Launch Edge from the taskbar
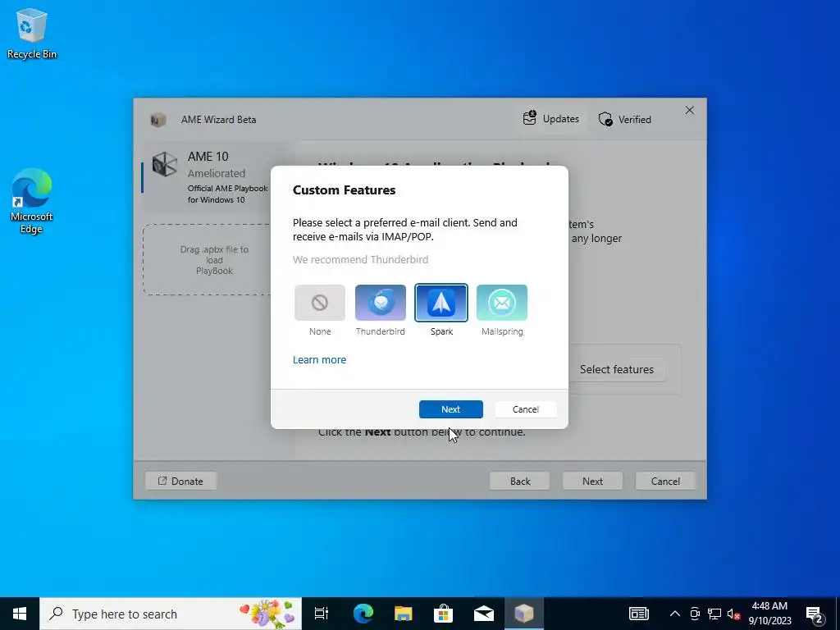The height and width of the screenshot is (630, 840). click(x=363, y=614)
